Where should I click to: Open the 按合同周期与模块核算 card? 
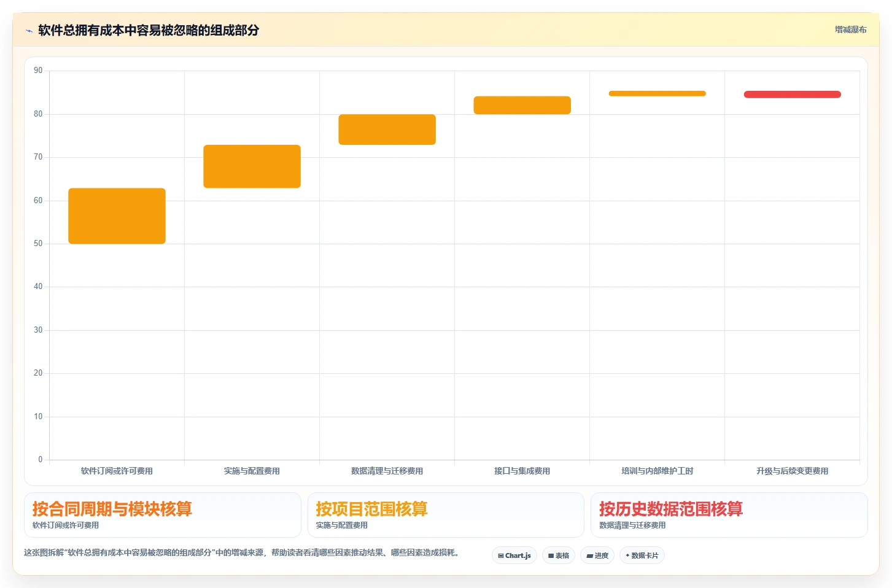pos(163,515)
